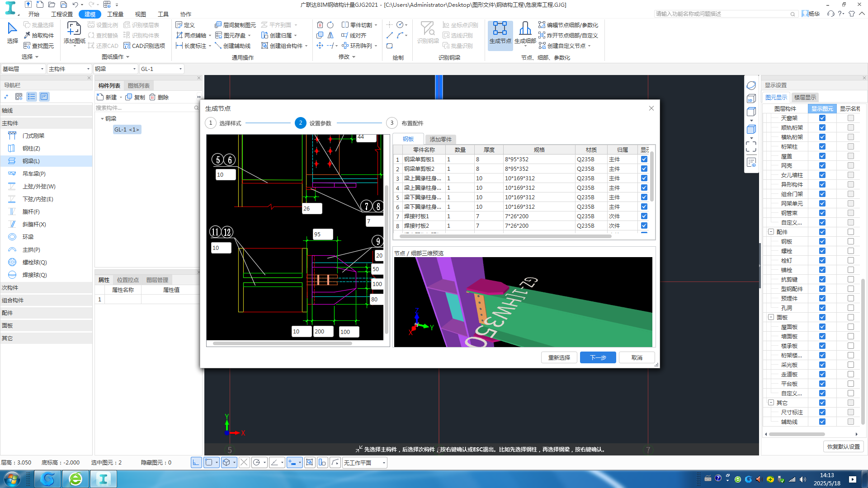Select 焊接球(Q) in navigation
Viewport: 868px width, 488px height.
34,275
